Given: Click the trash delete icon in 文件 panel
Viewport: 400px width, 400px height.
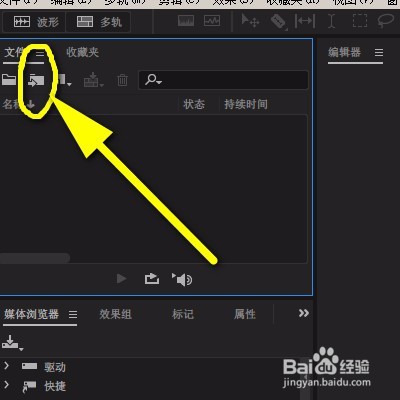Looking at the screenshot, I should [122, 80].
